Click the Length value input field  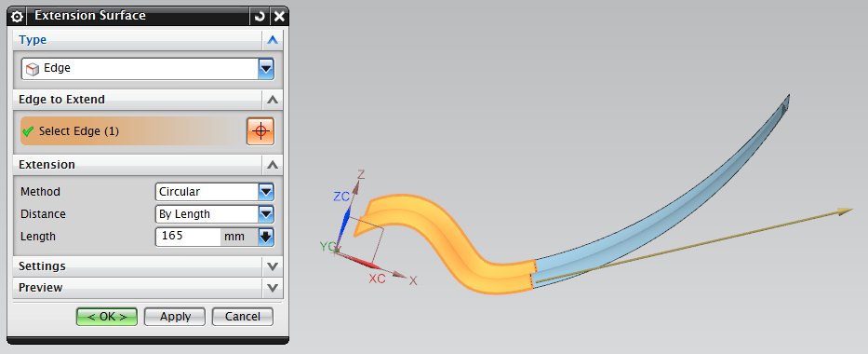188,237
